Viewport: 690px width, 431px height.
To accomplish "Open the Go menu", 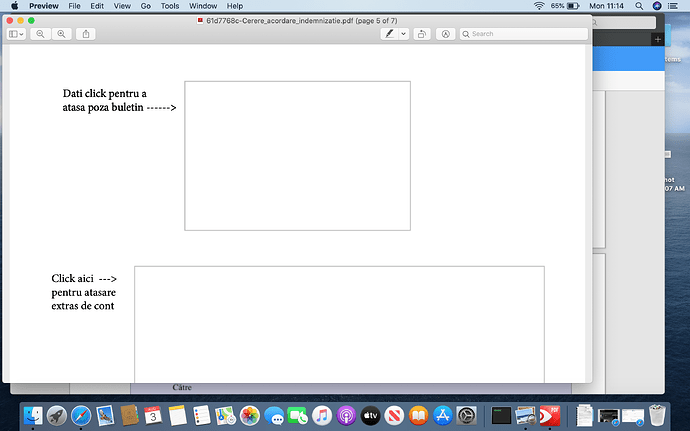I will pyautogui.click(x=146, y=6).
